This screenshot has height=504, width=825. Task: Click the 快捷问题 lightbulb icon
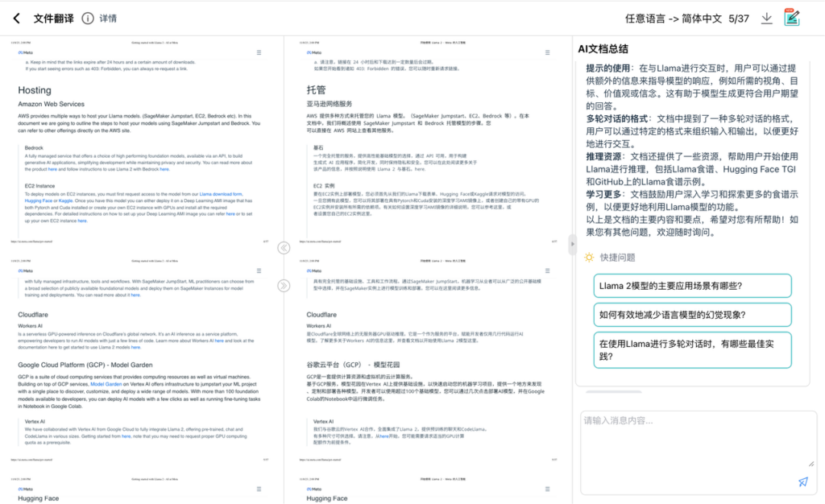coord(589,258)
